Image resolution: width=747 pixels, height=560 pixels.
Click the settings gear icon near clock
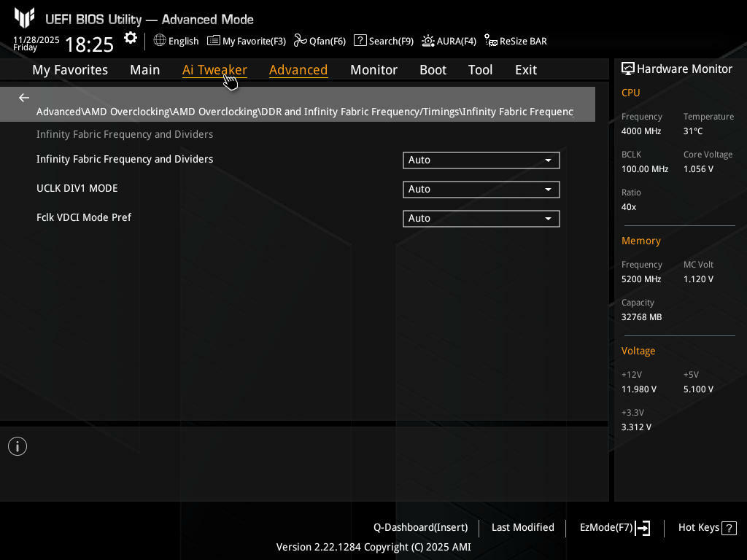pyautogui.click(x=131, y=39)
